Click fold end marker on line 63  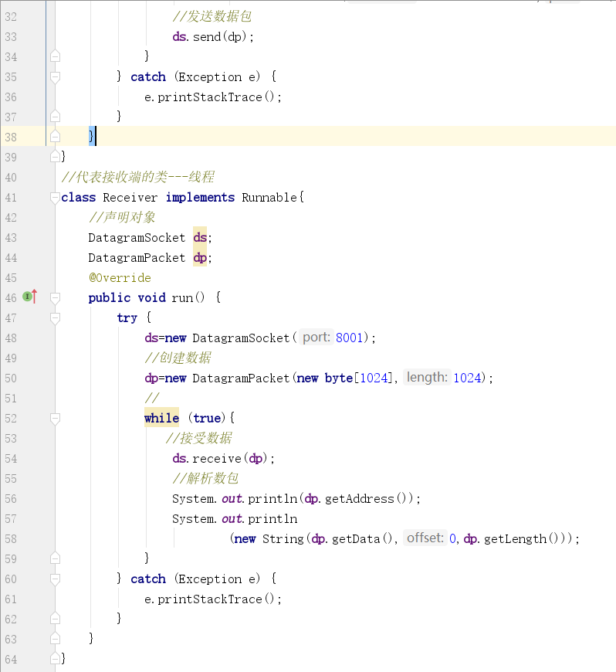coord(55,638)
